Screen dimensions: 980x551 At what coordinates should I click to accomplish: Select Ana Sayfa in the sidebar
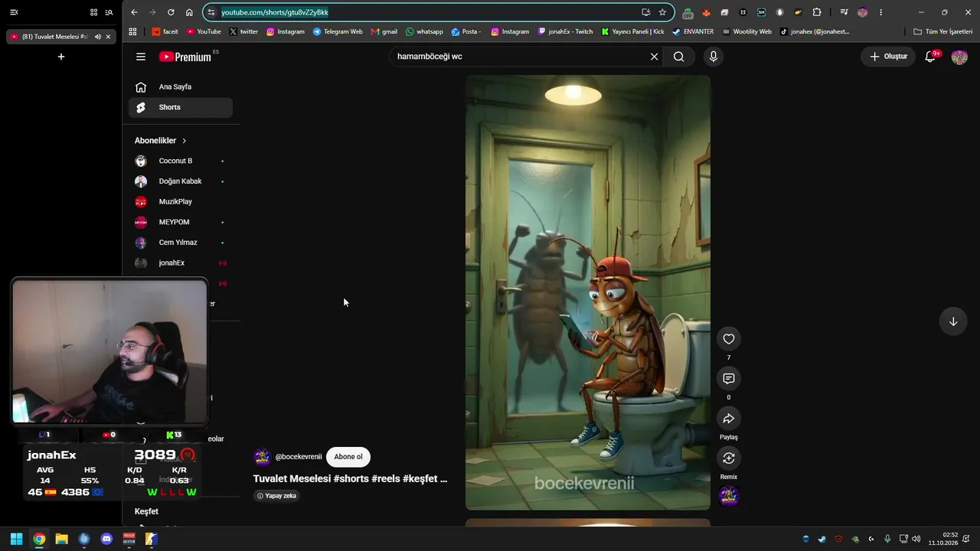181,87
